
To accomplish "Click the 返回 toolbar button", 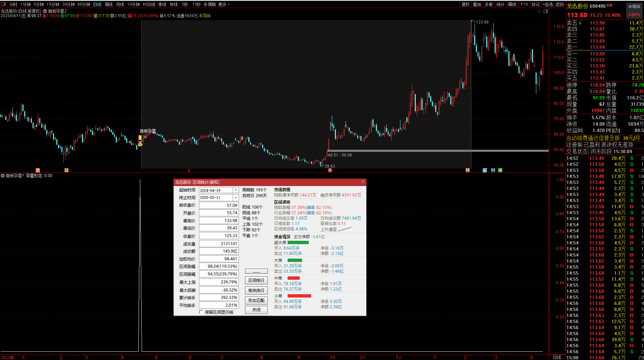I will click(x=560, y=4).
